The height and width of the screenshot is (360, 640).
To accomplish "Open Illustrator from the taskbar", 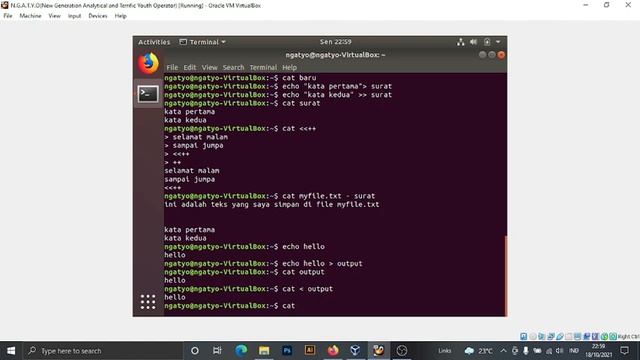I will point(310,351).
